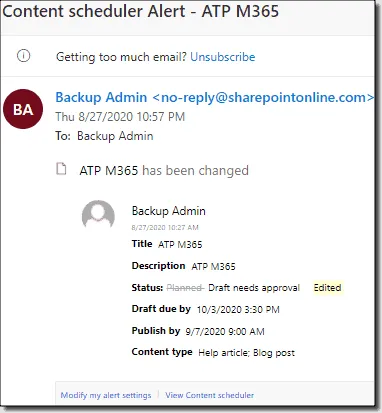Open View Content scheduler link
Screen dimensions: 382x413
(x=210, y=395)
